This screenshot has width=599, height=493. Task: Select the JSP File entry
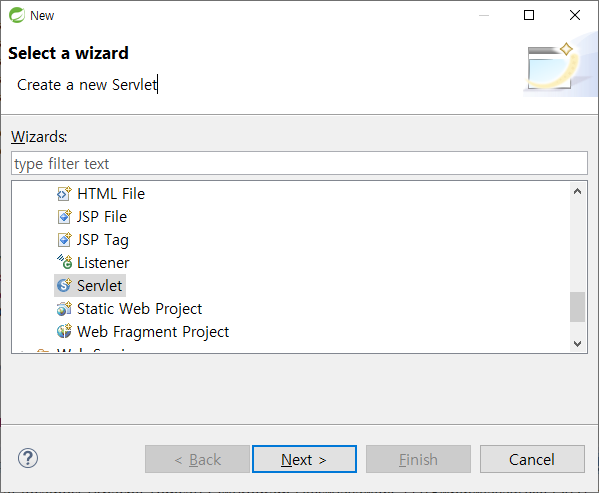102,217
